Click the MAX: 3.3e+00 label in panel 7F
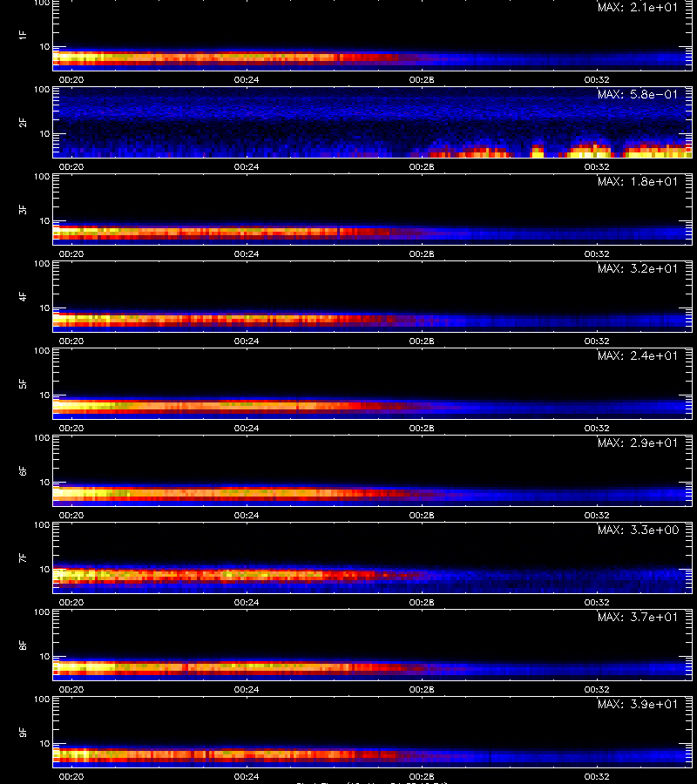The width and height of the screenshot is (697, 784). [638, 530]
